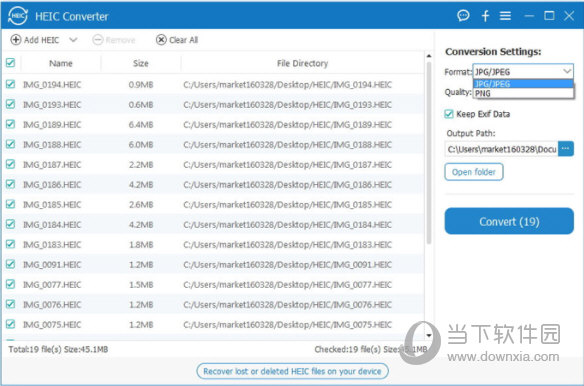Click scrollbar down arrow of file list
Image resolution: width=584 pixels, height=386 pixels.
point(429,335)
